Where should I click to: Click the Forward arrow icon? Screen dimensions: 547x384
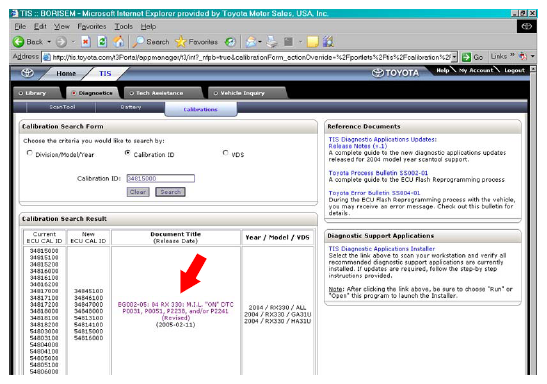[61, 42]
